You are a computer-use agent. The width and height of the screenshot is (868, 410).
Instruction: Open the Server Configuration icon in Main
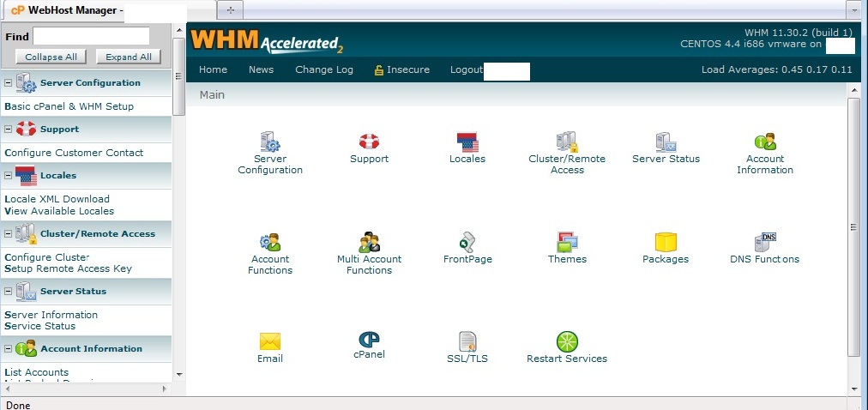point(270,142)
